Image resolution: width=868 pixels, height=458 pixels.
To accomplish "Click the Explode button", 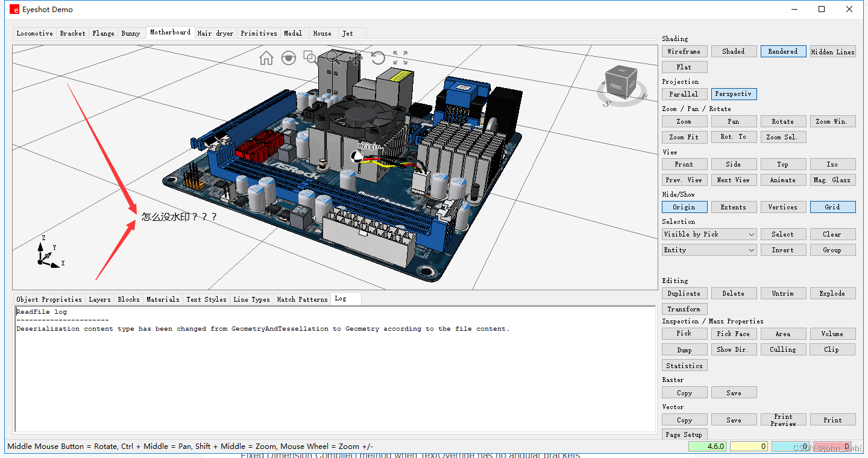I will (832, 293).
